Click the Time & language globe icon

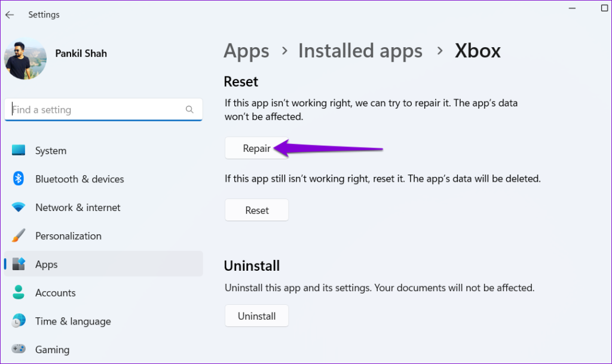coord(19,321)
